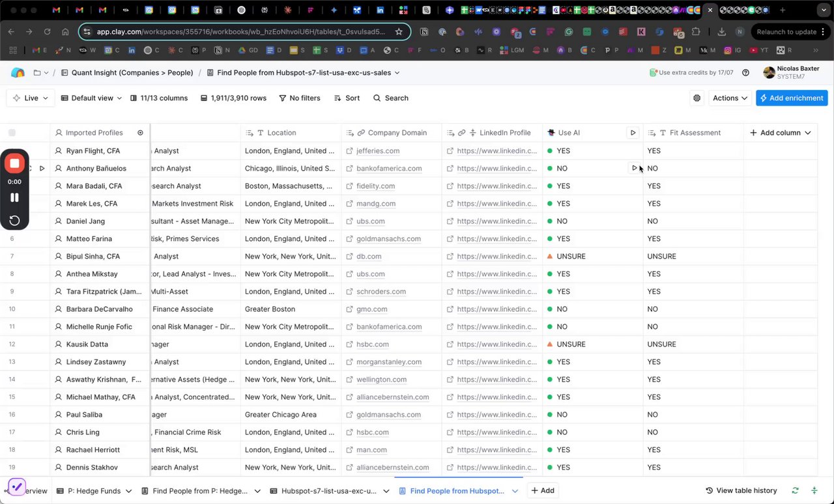The height and width of the screenshot is (504, 834).
Task: Expand chevron on P: Hedge Funds tab
Action: coord(128,491)
